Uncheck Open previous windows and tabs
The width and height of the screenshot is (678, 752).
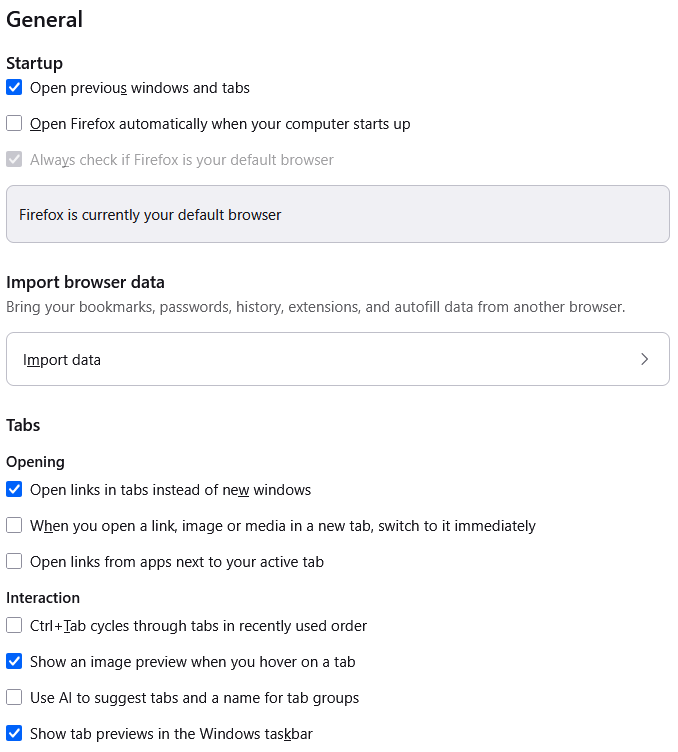tap(14, 88)
